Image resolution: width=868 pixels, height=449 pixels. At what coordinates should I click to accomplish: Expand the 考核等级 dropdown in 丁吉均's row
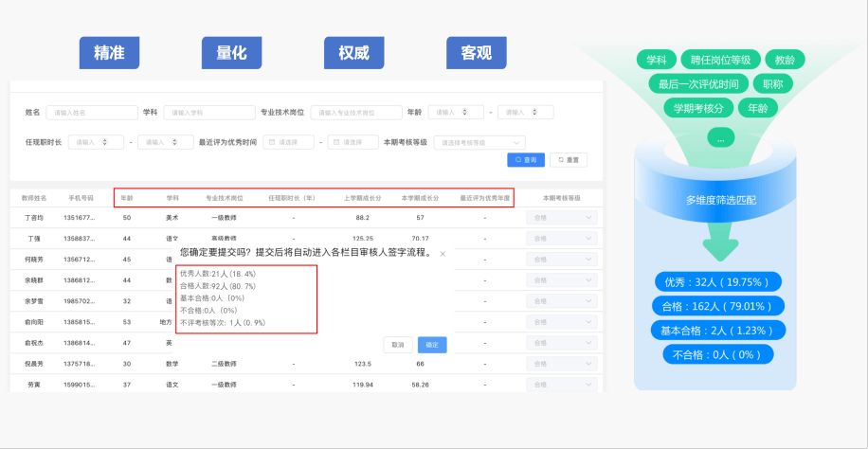(563, 217)
